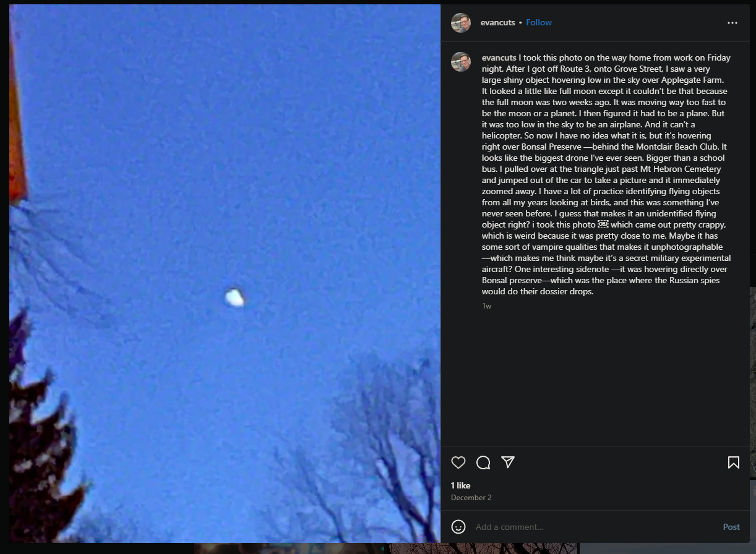Share the post using the paper plane icon
The height and width of the screenshot is (554, 756).
pyautogui.click(x=508, y=462)
